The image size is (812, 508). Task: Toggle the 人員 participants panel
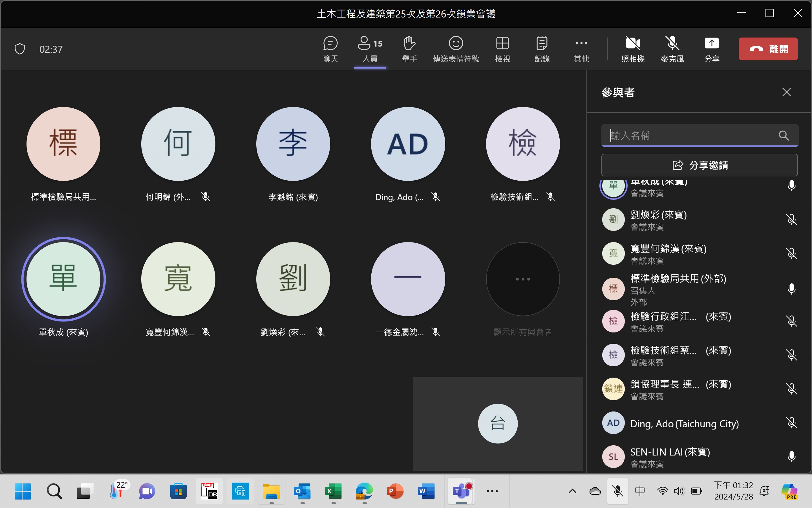[x=370, y=49]
